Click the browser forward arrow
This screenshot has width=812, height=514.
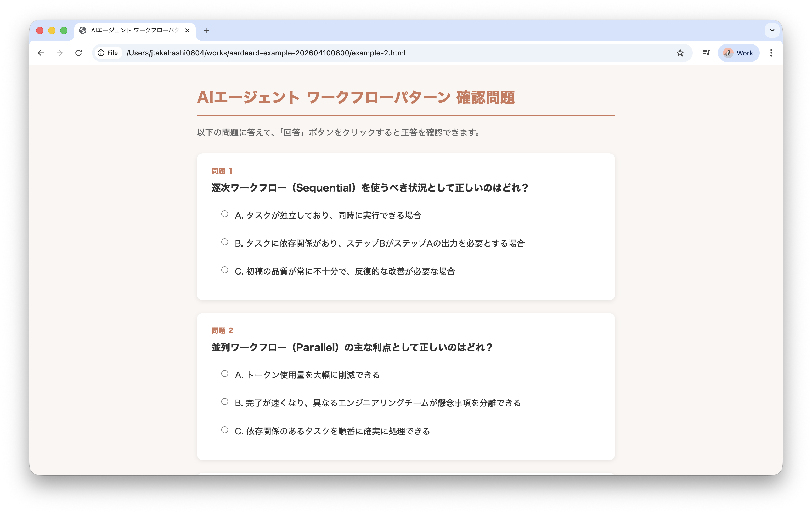[60, 53]
